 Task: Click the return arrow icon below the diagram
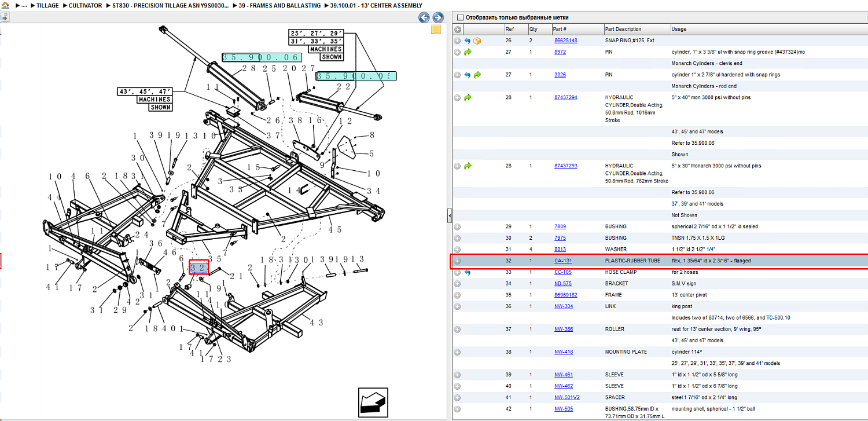pyautogui.click(x=373, y=402)
